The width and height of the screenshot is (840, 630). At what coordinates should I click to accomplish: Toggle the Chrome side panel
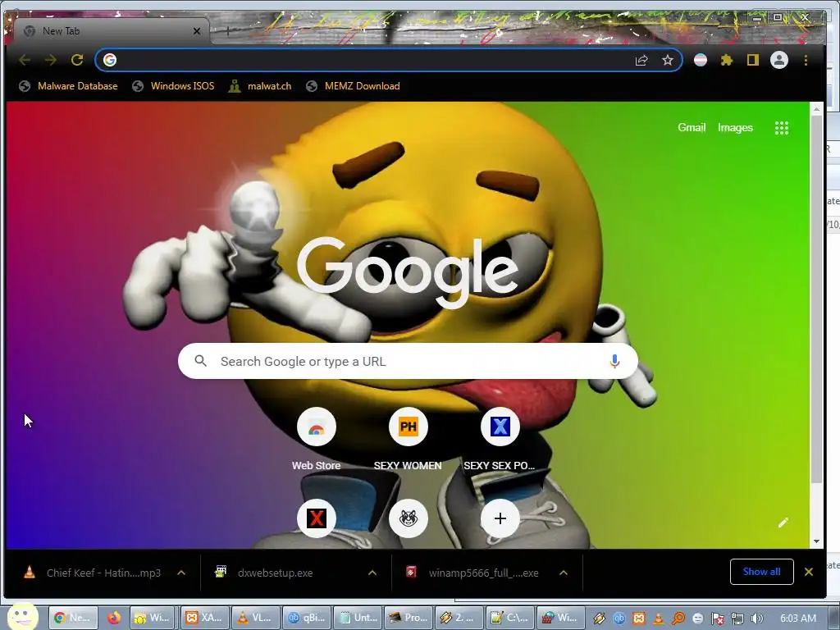pos(753,60)
